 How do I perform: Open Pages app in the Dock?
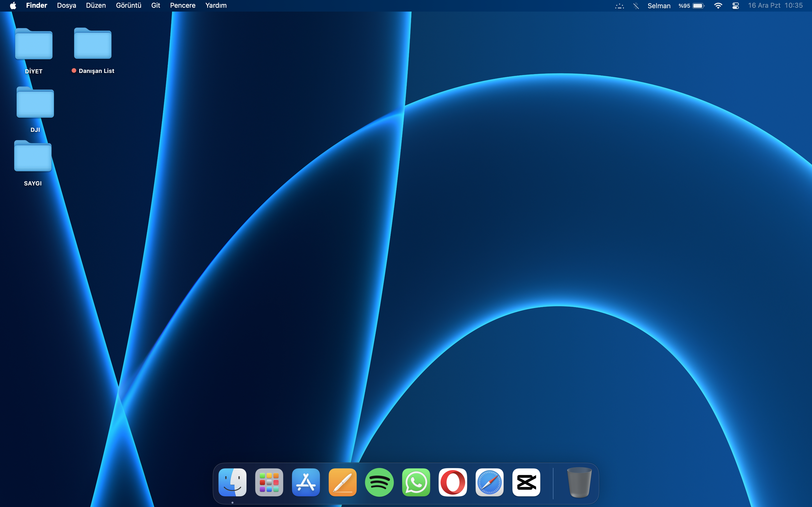click(343, 482)
